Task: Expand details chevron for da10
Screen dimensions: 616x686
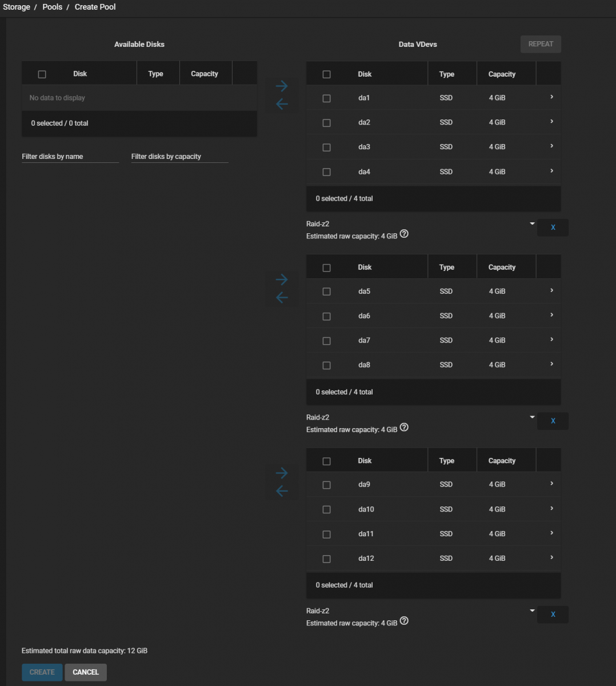Action: (551, 508)
